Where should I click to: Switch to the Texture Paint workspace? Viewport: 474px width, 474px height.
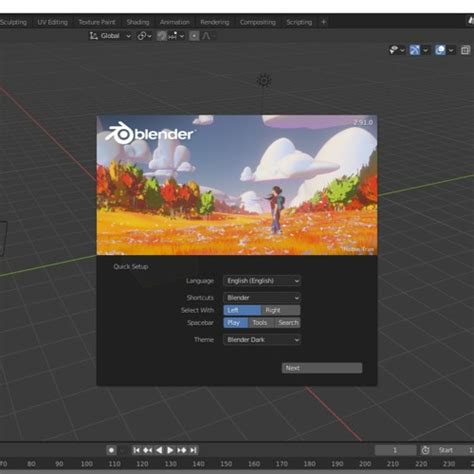[x=97, y=22]
